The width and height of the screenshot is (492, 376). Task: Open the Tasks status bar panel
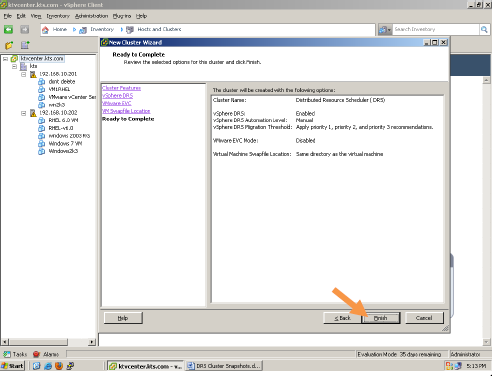[15, 354]
